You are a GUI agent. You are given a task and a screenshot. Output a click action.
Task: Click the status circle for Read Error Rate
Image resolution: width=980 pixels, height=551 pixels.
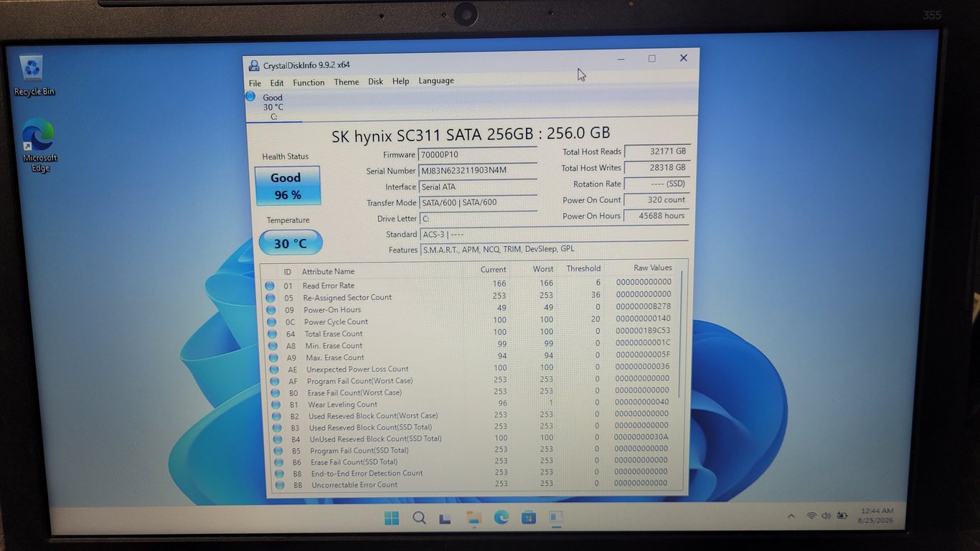(270, 286)
